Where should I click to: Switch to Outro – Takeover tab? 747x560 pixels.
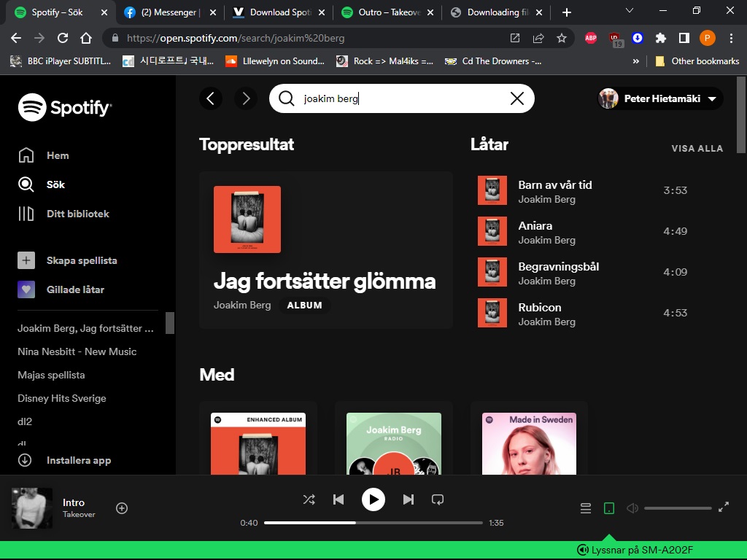[x=387, y=12]
